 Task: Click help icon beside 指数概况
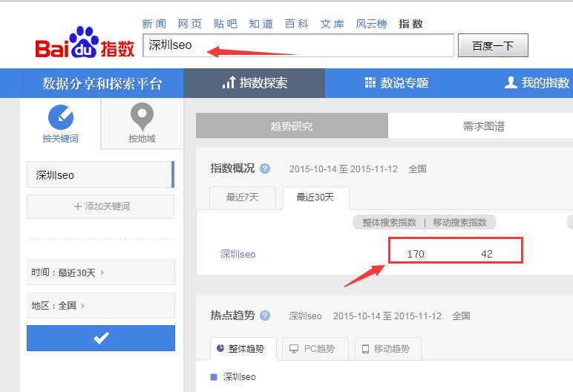(x=265, y=169)
